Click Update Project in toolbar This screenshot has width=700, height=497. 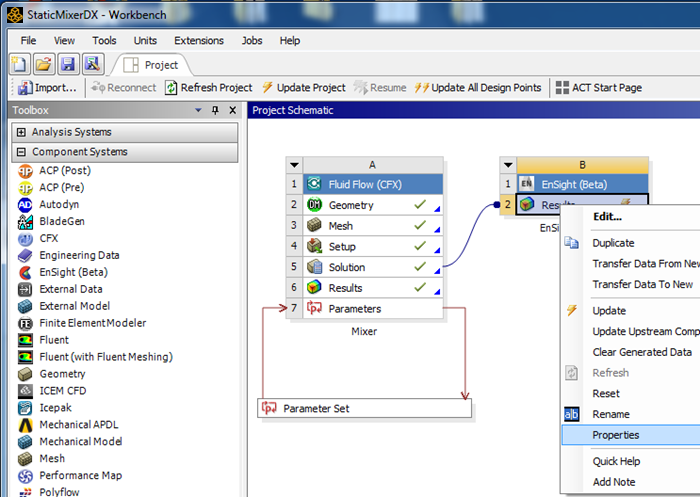point(304,88)
